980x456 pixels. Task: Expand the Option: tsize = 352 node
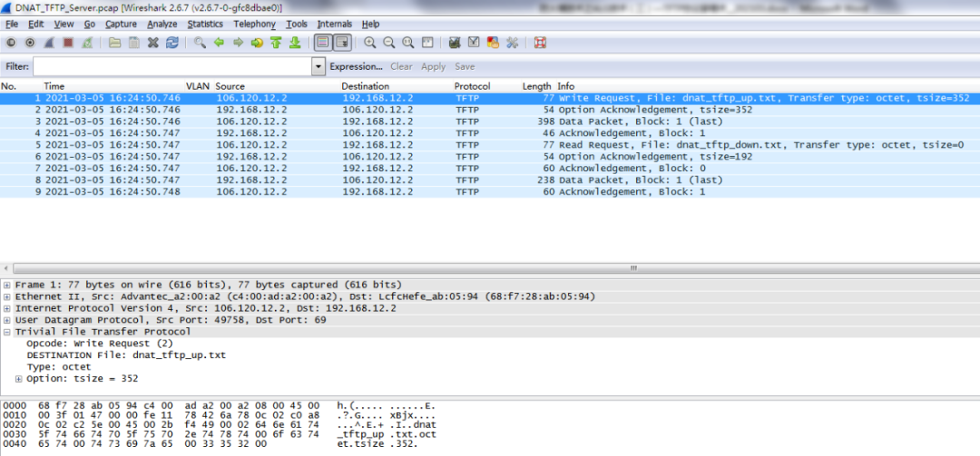[x=19, y=379]
